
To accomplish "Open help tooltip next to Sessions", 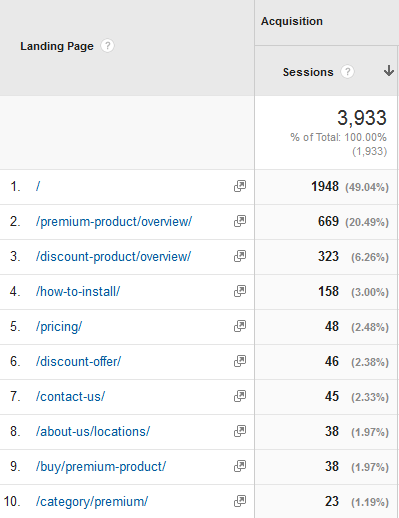I will (x=347, y=72).
